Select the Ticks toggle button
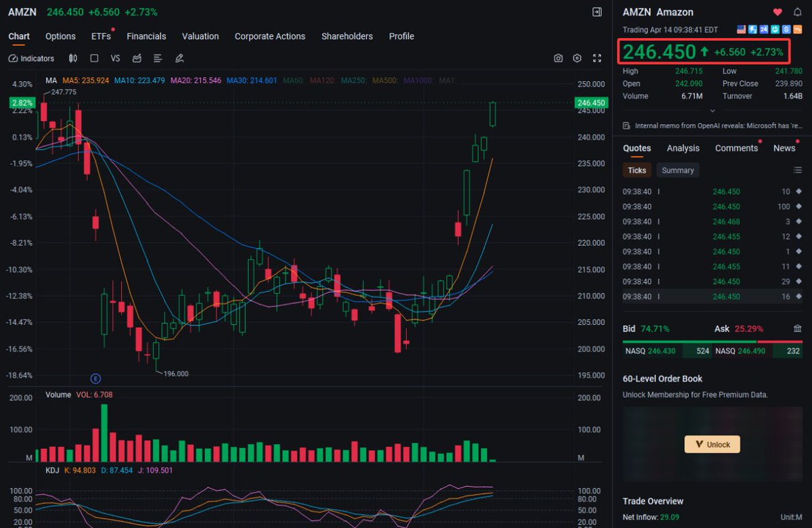812x528 pixels. point(637,171)
